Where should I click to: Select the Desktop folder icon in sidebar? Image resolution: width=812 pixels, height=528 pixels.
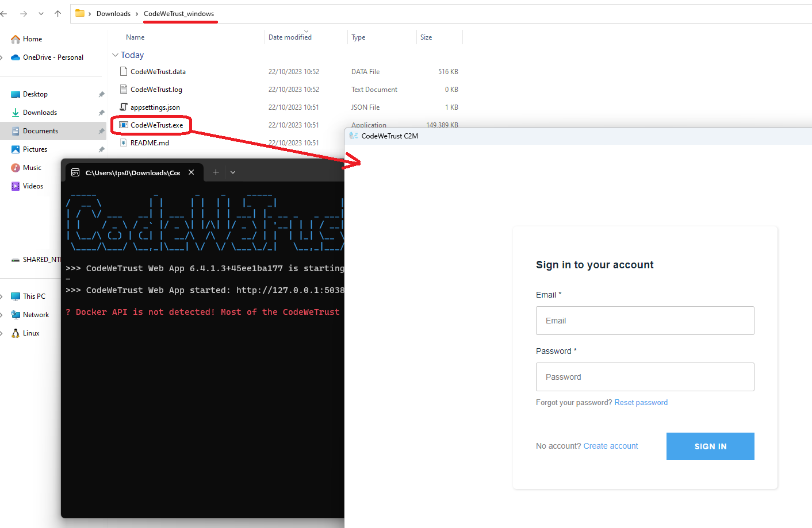[16, 94]
